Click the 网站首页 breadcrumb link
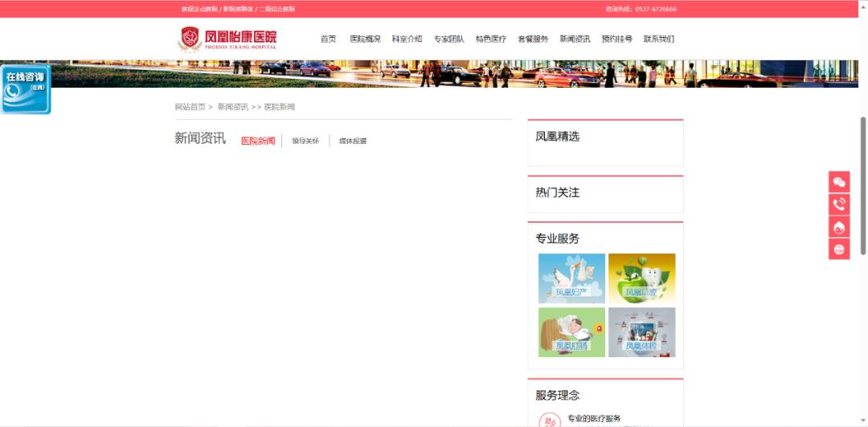 pyautogui.click(x=190, y=107)
